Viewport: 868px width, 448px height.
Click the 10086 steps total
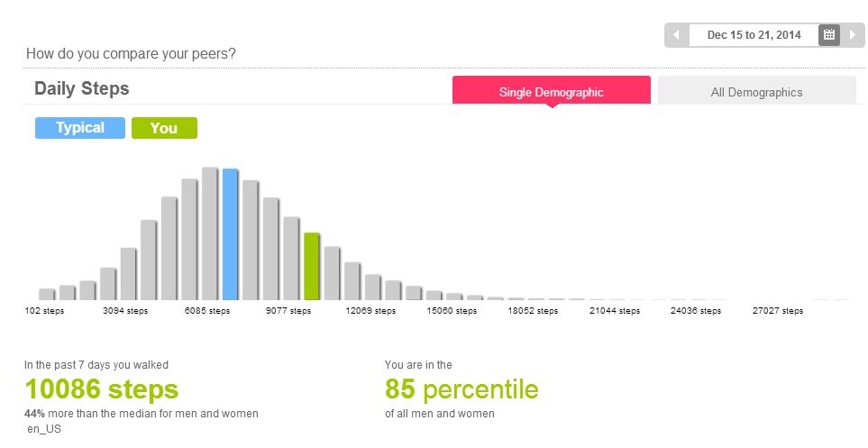tap(102, 389)
